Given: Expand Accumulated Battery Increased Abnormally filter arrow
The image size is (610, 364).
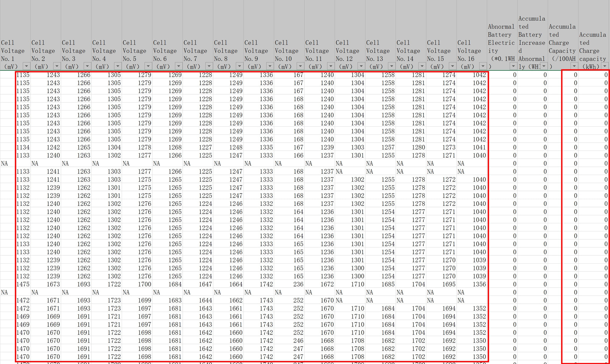Looking at the screenshot, I should click(x=544, y=66).
